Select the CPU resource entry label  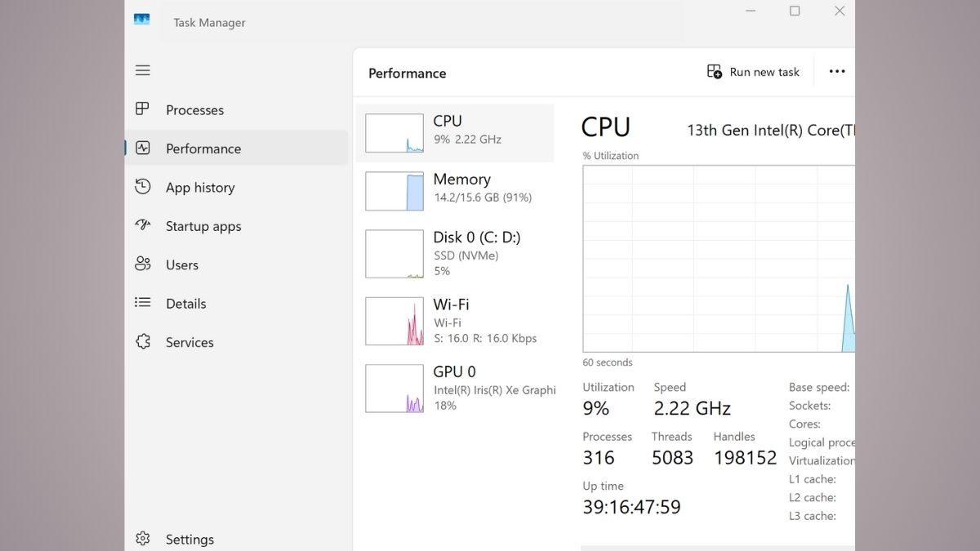coord(448,121)
